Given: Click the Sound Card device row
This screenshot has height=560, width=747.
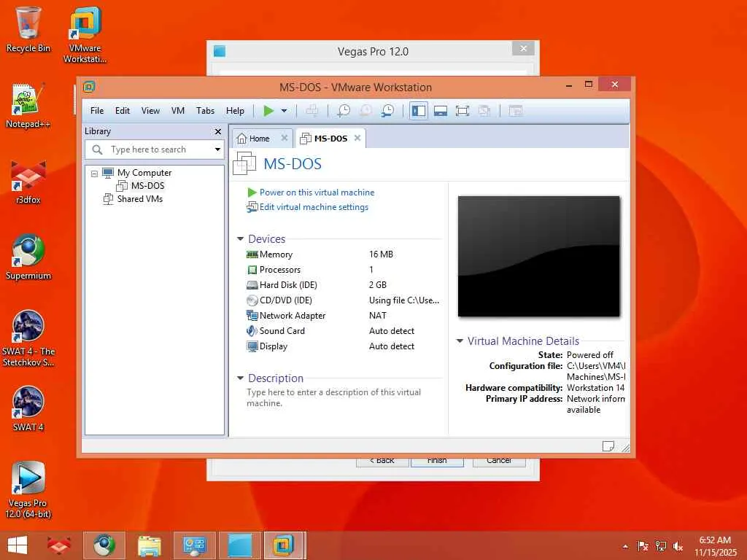Looking at the screenshot, I should (344, 331).
